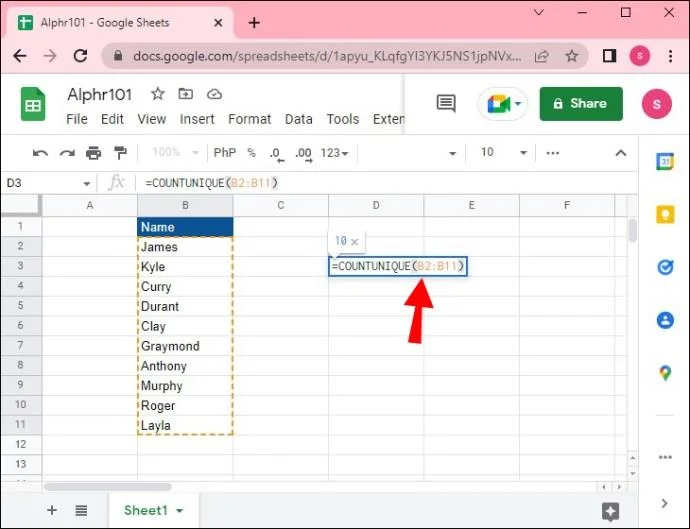Open the View menu

click(152, 119)
